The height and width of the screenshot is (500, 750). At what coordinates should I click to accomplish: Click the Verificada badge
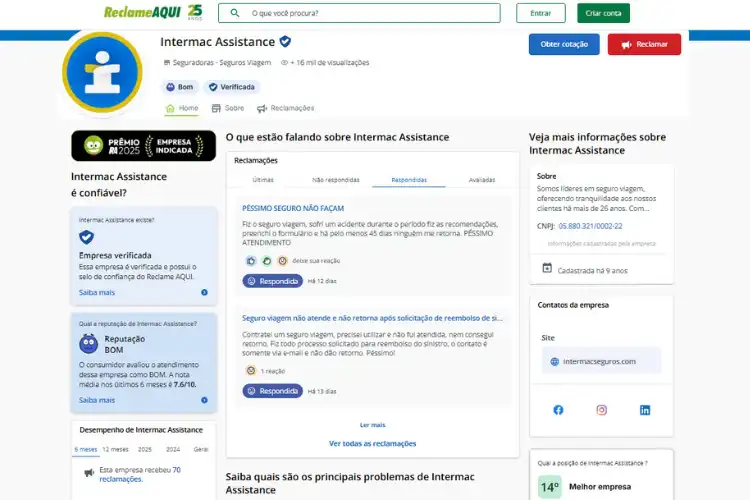pyautogui.click(x=232, y=87)
